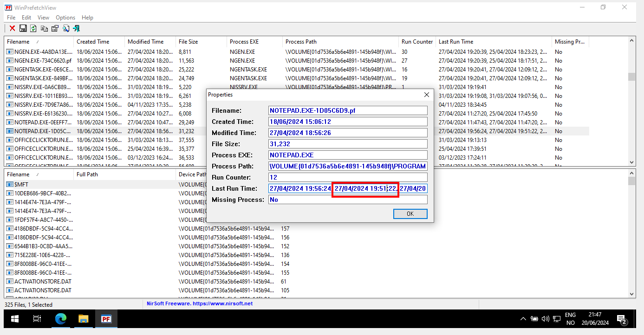
Task: Click the Copy Selected Items toolbar icon
Action: [44, 29]
